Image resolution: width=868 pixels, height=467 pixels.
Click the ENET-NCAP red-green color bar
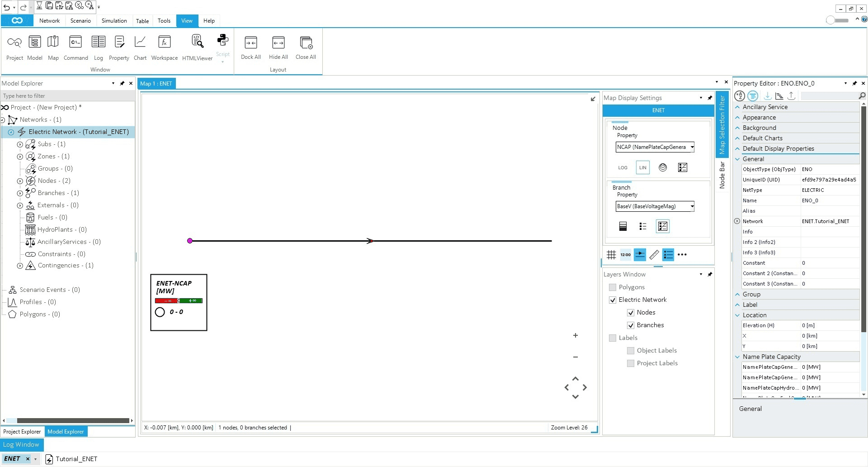pyautogui.click(x=179, y=301)
